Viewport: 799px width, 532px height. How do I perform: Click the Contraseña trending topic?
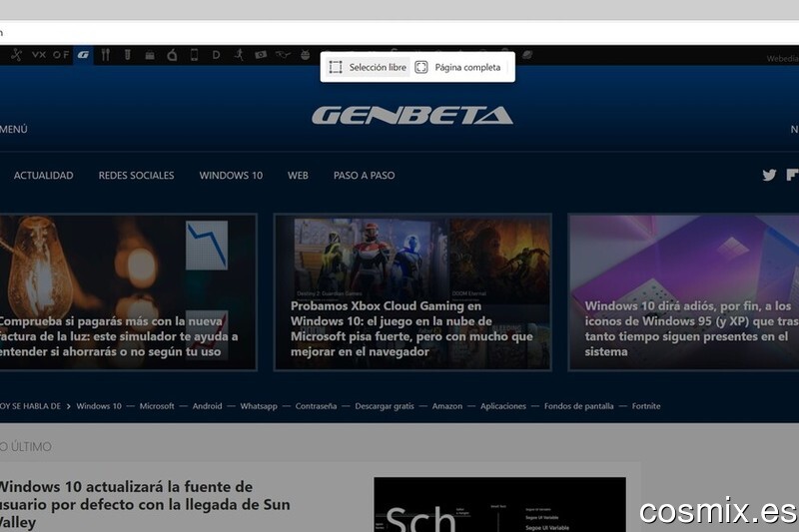point(316,406)
